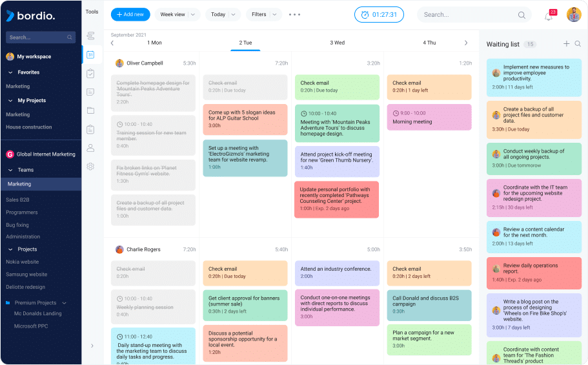Image resolution: width=588 pixels, height=365 pixels.
Task: Open the folder files tool
Action: pyautogui.click(x=90, y=110)
